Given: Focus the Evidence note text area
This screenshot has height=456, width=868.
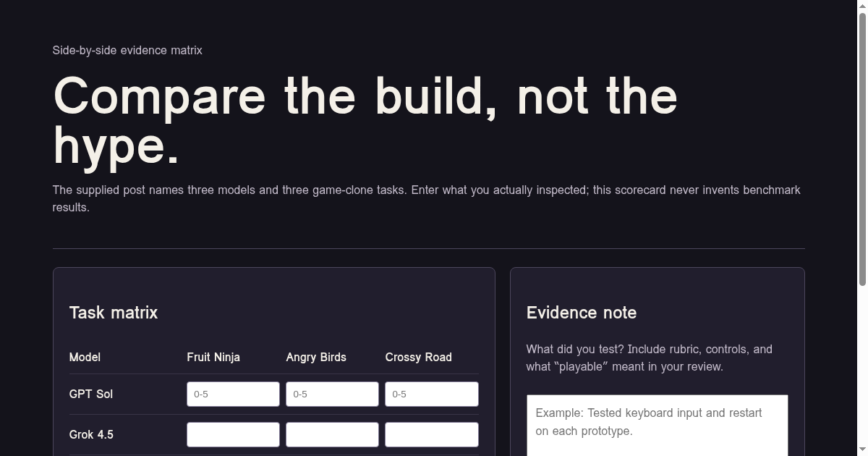Looking at the screenshot, I should (x=657, y=426).
